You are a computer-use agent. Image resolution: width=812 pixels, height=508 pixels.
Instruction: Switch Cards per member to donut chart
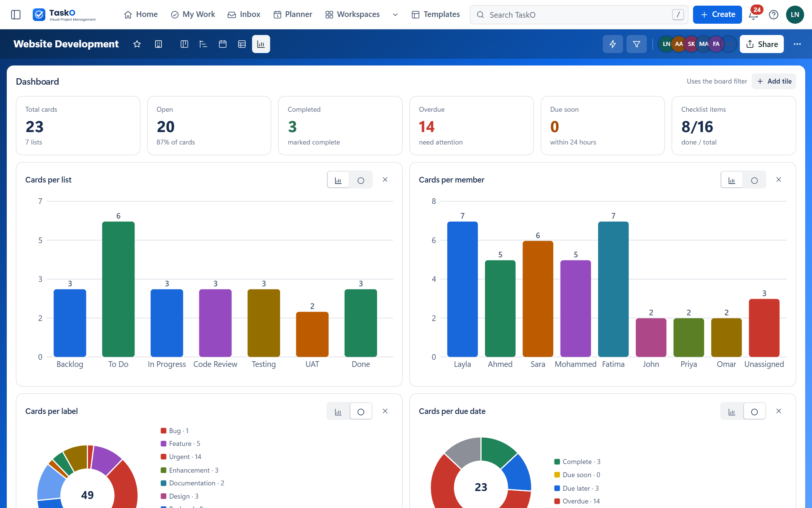[x=754, y=180]
